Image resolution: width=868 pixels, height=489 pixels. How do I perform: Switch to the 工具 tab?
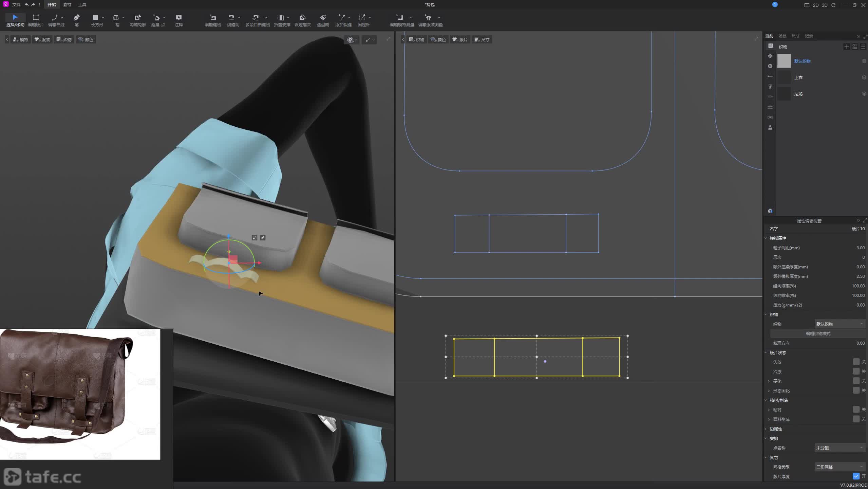tap(82, 4)
